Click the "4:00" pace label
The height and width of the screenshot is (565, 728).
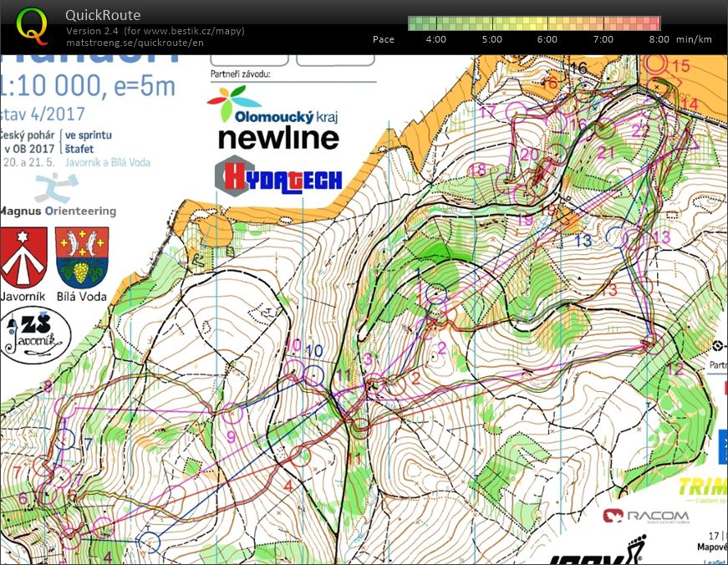pos(436,39)
